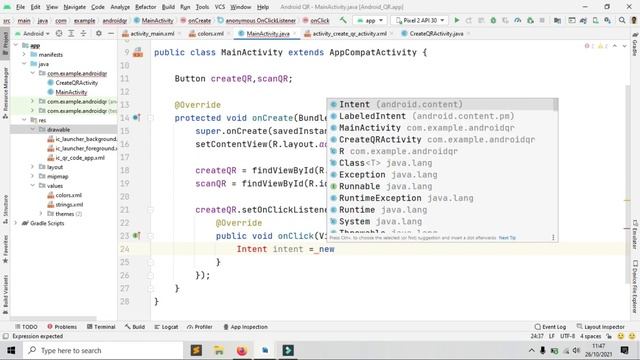This screenshot has width=640, height=360.
Task: Click Collapse All in the Project panel
Action: coord(83,33)
